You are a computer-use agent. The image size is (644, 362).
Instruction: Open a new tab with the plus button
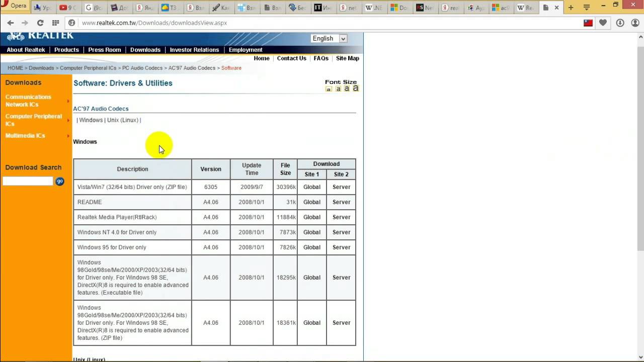coord(571,8)
